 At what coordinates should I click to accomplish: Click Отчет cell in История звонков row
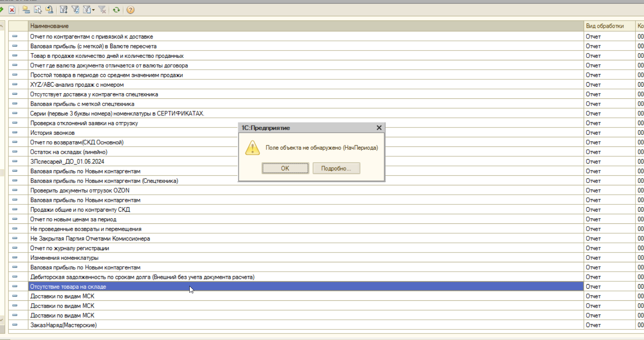[609, 133]
